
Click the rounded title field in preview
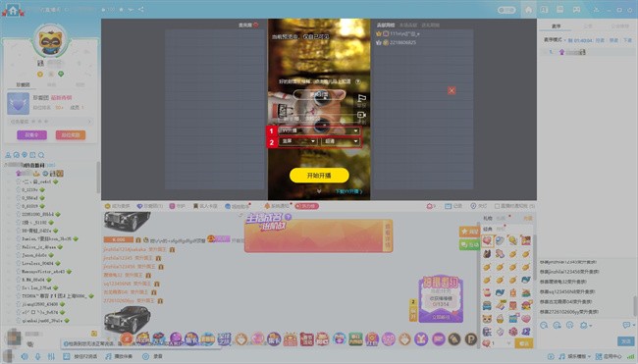tap(319, 95)
